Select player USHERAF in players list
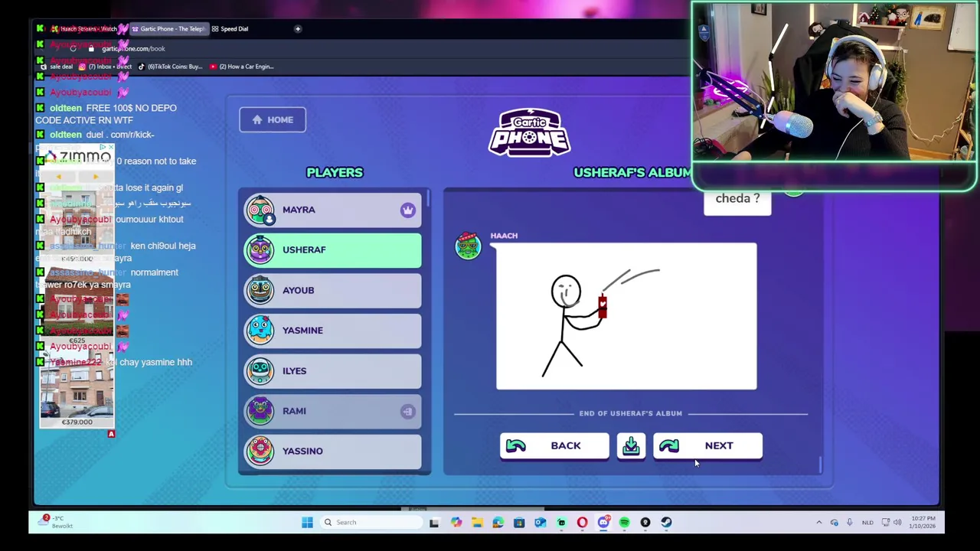980x551 pixels. point(332,249)
